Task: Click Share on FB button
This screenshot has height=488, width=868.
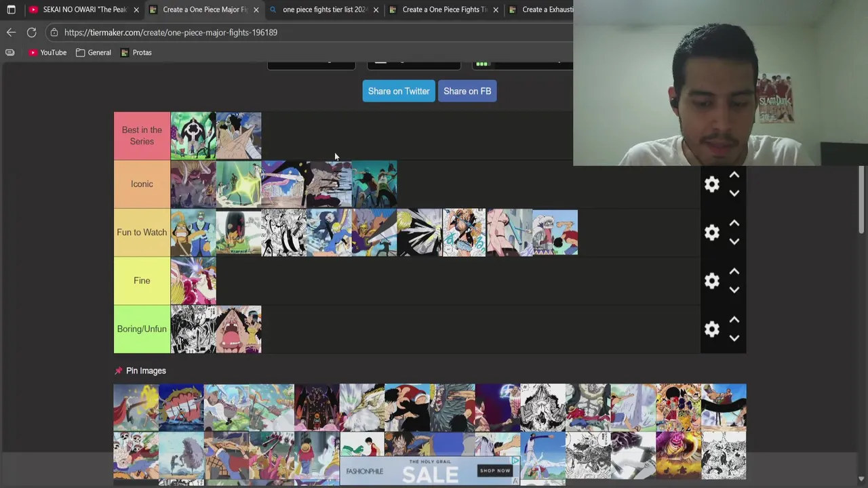Action: point(467,91)
